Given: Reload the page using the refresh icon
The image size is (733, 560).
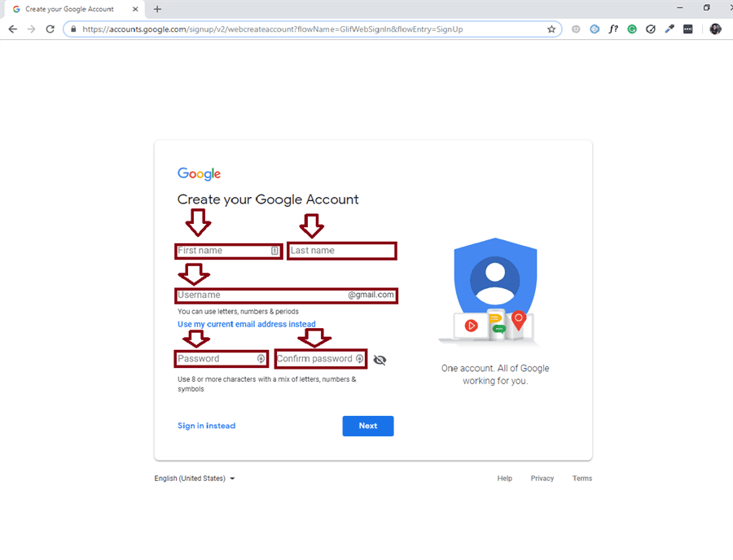Looking at the screenshot, I should coord(50,28).
